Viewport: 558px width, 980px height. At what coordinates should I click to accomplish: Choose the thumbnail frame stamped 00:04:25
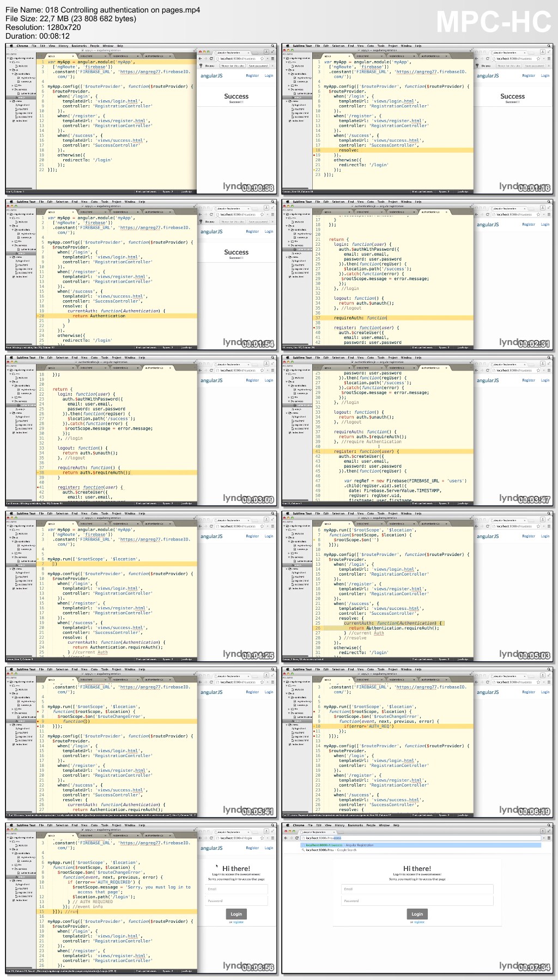(x=141, y=586)
